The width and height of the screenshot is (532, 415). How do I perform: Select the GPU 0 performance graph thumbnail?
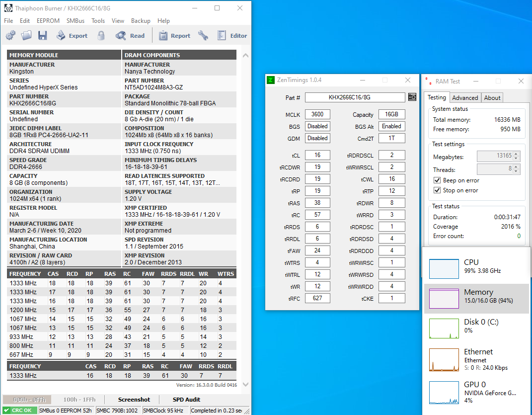444,392
